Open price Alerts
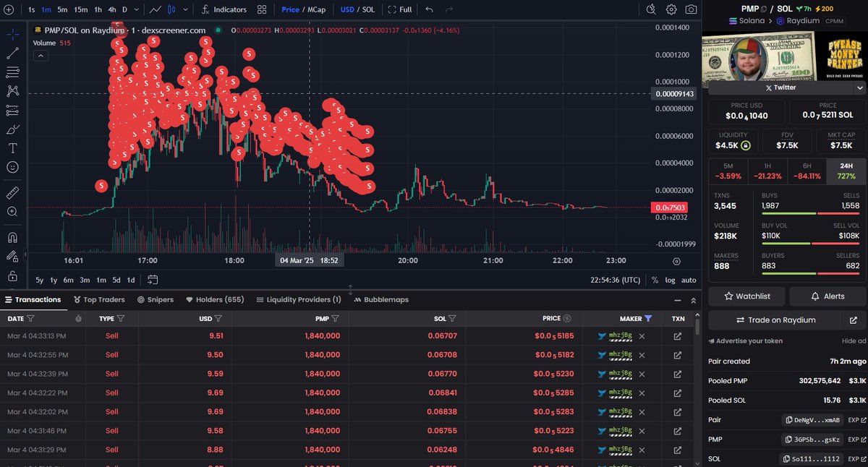The image size is (868, 467). (827, 296)
